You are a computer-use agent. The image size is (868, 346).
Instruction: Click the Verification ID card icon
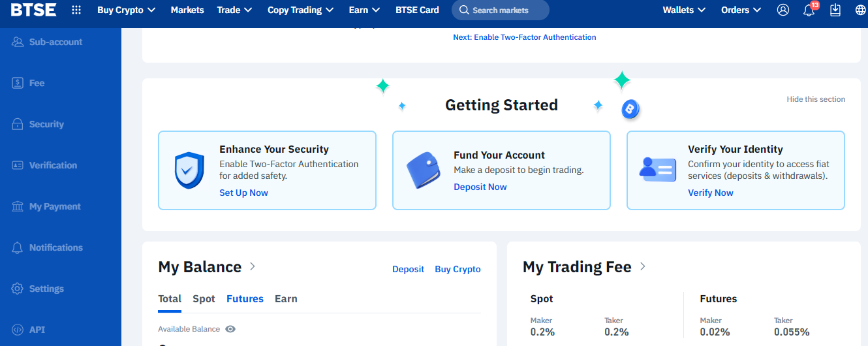pos(18,165)
